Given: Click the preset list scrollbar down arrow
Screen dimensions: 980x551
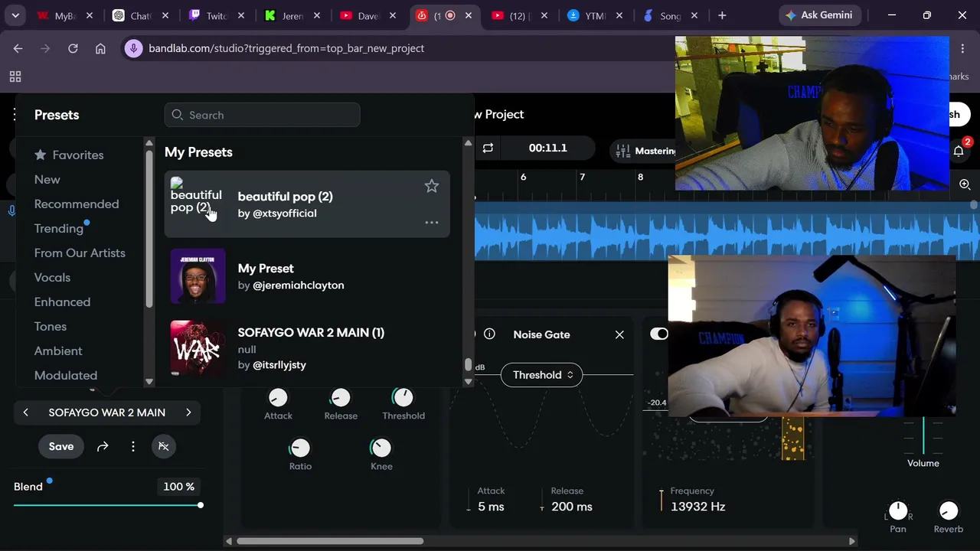Looking at the screenshot, I should (468, 382).
